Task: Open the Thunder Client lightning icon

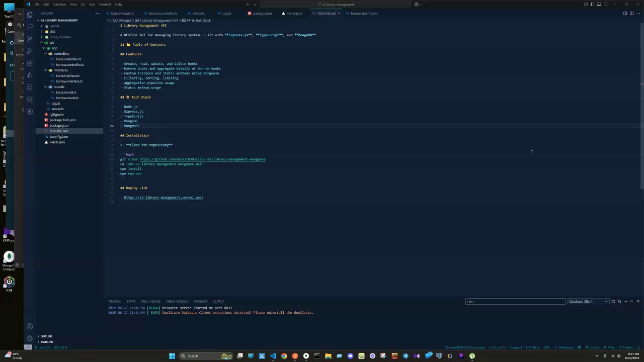Action: click(30, 111)
